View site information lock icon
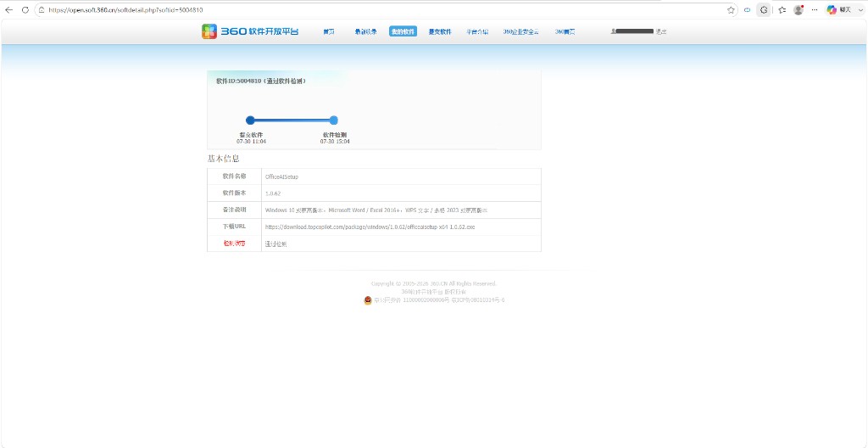The height and width of the screenshot is (448, 868). click(x=42, y=10)
